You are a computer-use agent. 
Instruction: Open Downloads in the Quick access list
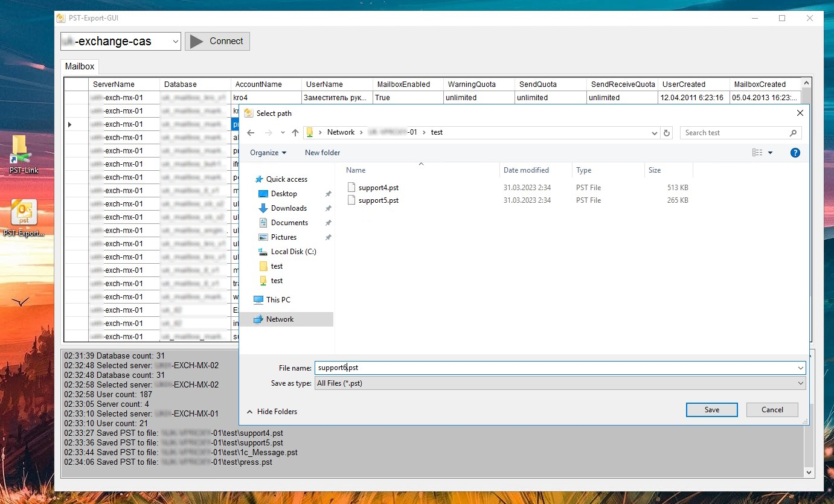(289, 208)
